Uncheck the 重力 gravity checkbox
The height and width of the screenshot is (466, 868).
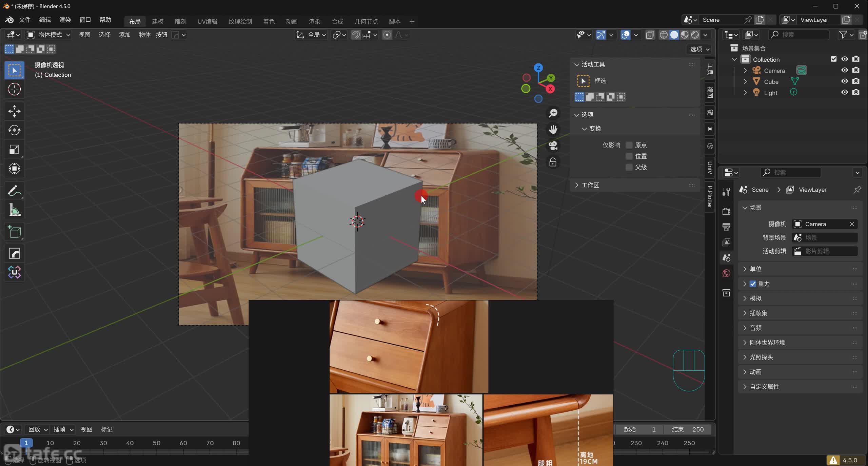pos(753,284)
